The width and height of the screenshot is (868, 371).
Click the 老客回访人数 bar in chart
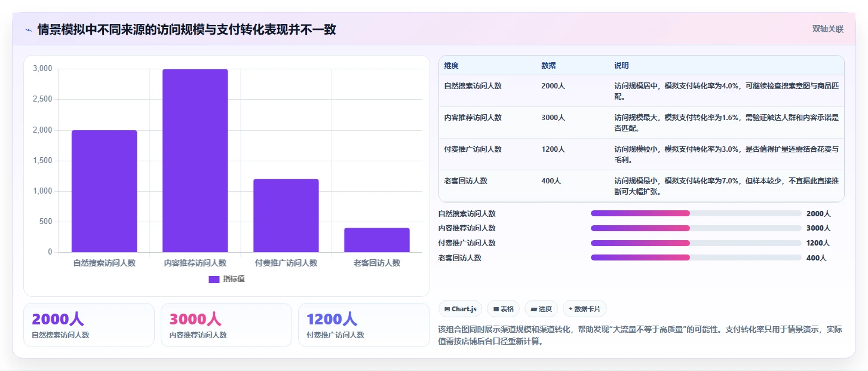point(377,240)
